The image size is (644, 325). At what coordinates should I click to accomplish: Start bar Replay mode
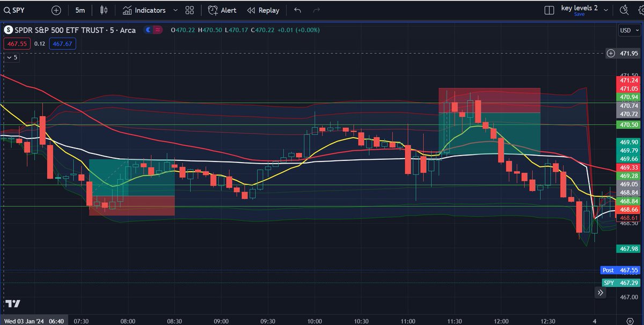[x=263, y=10]
